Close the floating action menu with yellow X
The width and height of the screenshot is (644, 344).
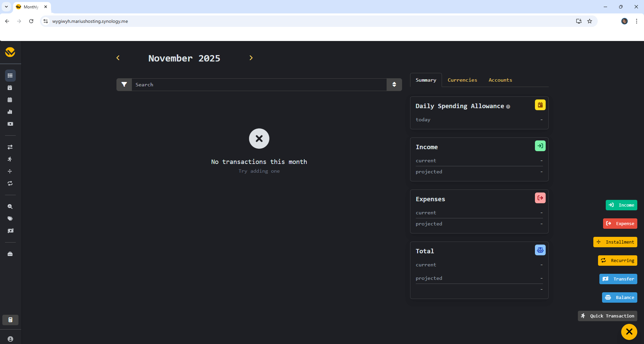629,332
